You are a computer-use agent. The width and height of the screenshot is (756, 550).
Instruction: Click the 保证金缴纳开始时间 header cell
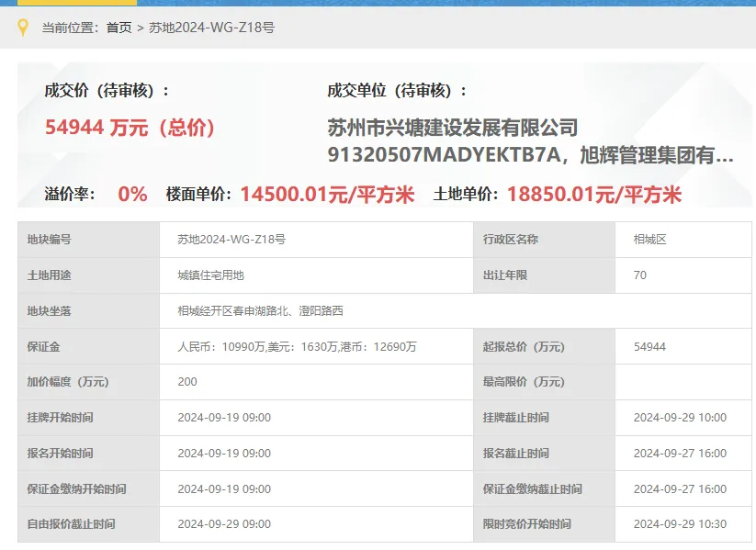pyautogui.click(x=89, y=488)
